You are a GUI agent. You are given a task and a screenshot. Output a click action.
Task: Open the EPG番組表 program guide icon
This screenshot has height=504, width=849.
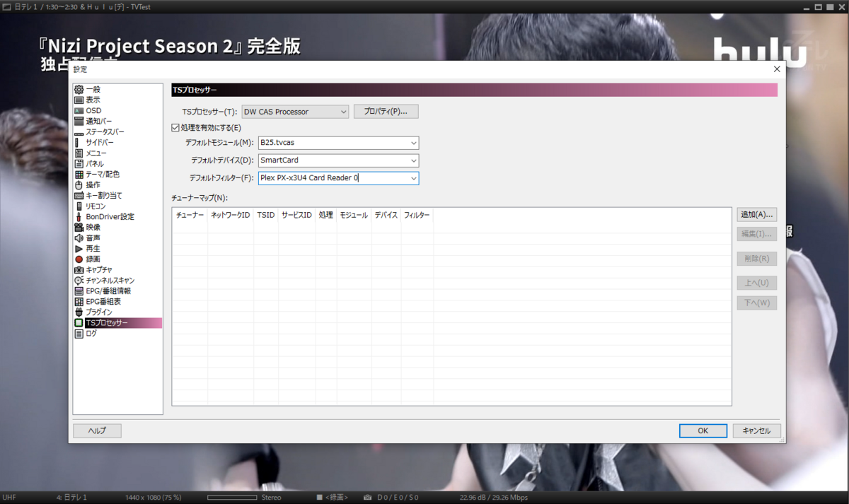click(79, 302)
